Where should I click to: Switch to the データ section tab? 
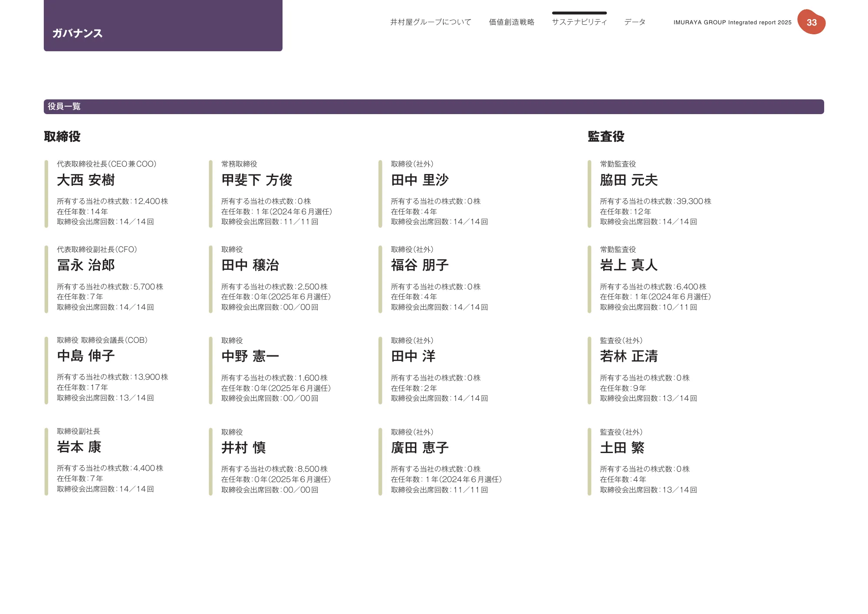pyautogui.click(x=635, y=22)
